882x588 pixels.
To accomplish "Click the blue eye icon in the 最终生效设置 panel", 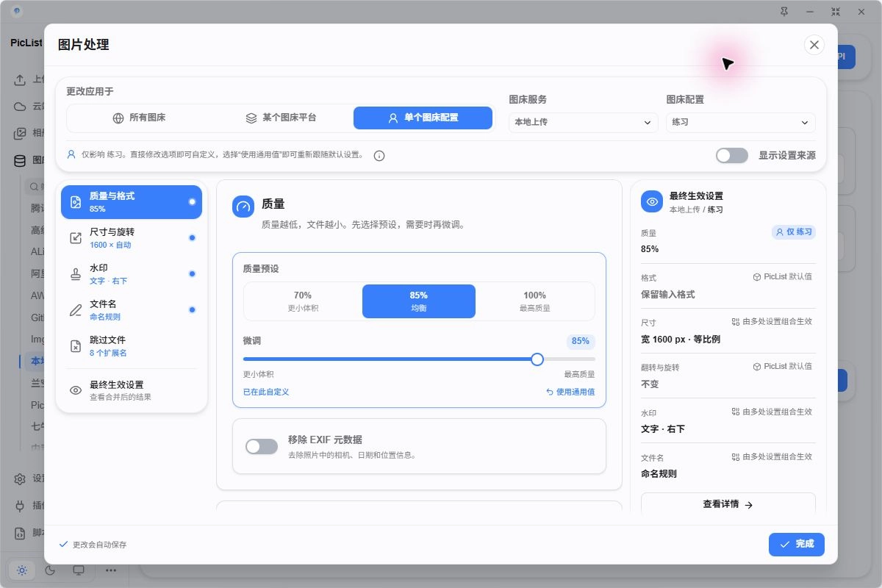I will (652, 201).
